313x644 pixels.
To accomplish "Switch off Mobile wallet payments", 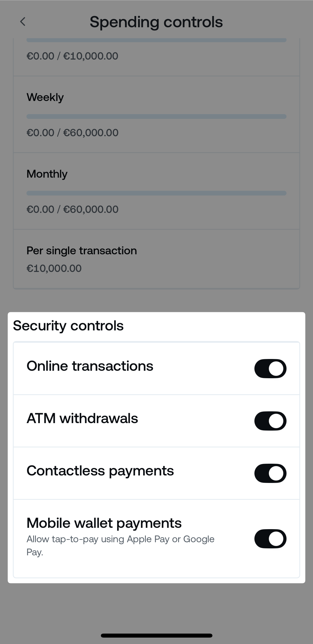I will pyautogui.click(x=270, y=538).
